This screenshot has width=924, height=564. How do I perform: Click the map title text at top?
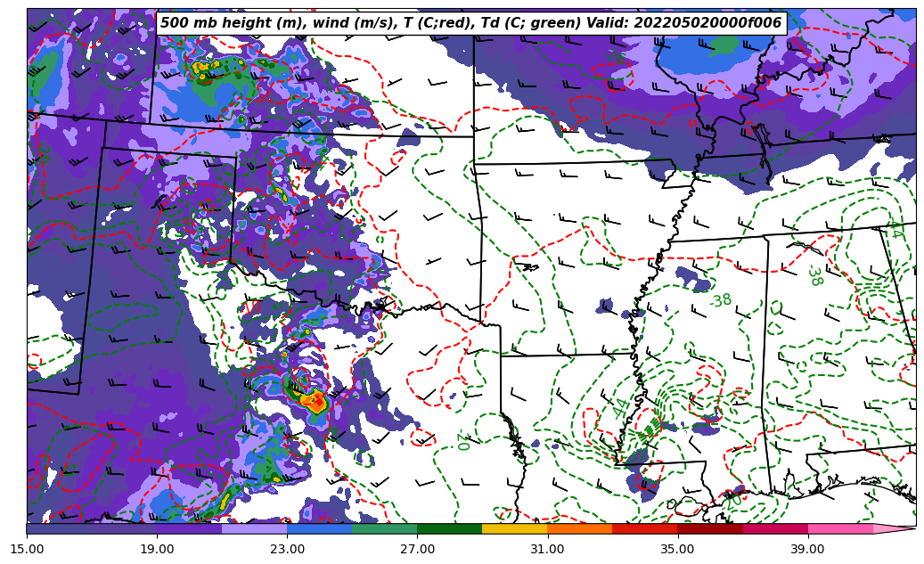(470, 23)
